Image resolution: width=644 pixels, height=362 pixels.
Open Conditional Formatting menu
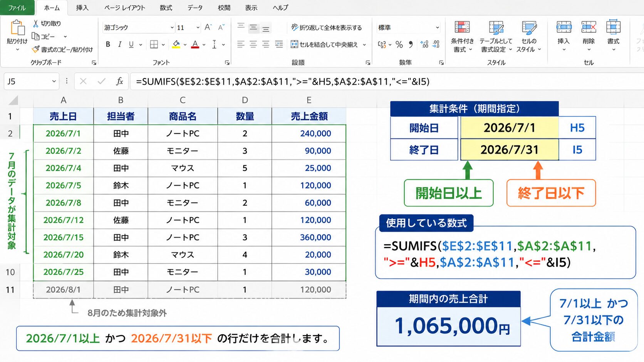coord(462,37)
